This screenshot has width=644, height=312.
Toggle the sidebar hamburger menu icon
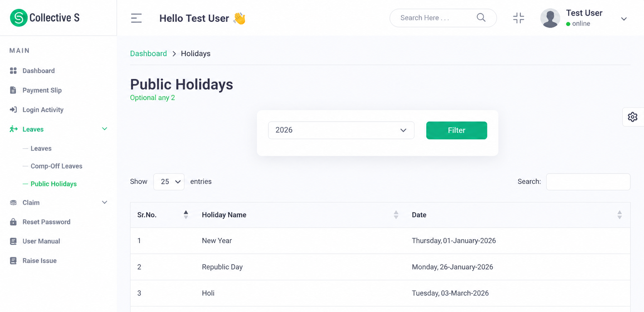click(136, 18)
